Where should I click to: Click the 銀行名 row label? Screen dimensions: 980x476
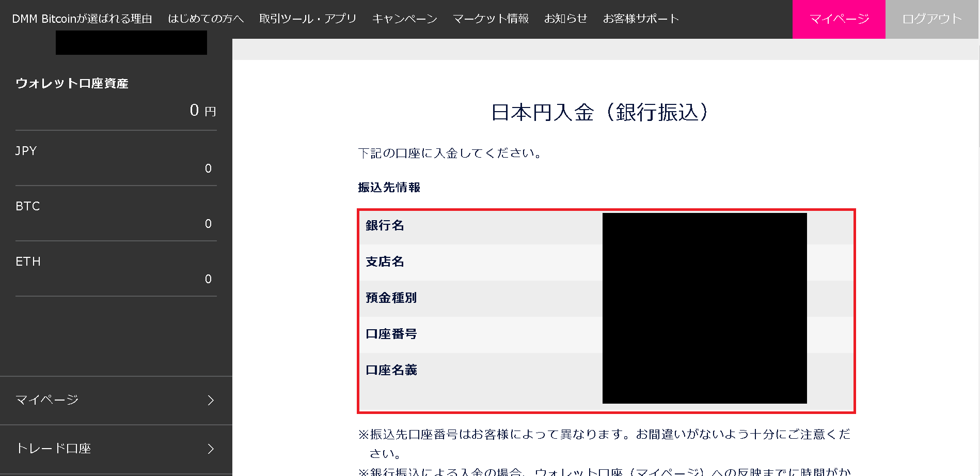pos(385,225)
